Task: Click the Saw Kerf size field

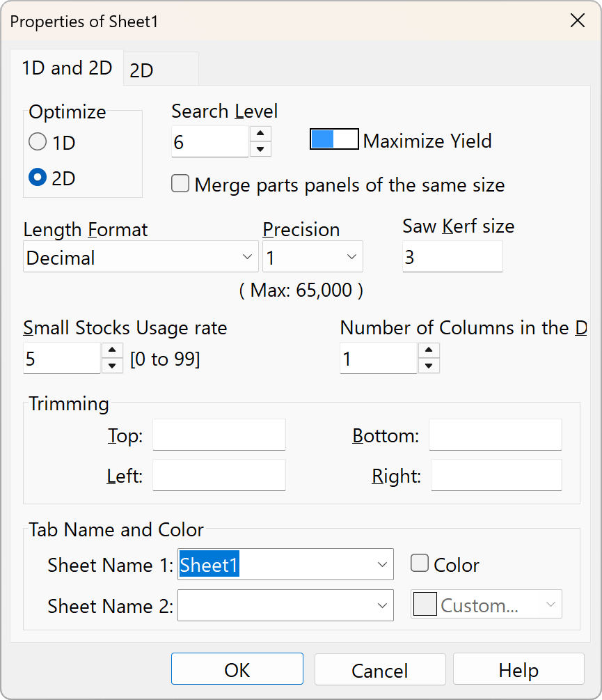Action: [452, 257]
